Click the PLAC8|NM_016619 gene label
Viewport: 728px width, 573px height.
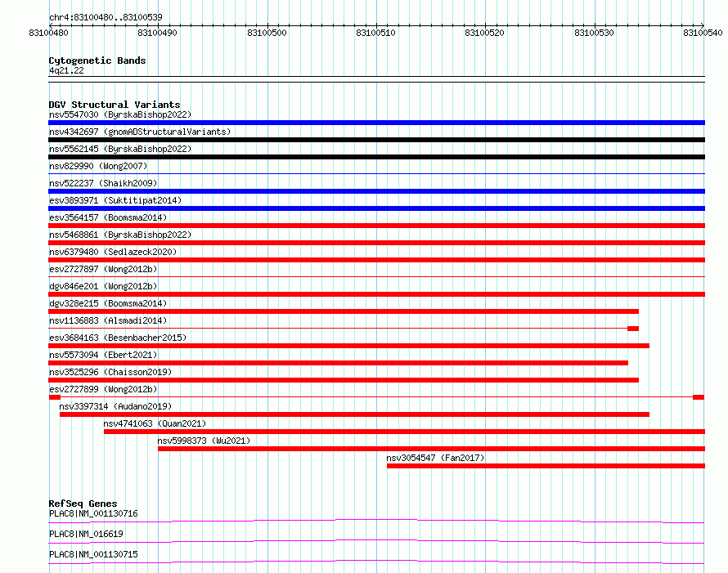tap(86, 534)
